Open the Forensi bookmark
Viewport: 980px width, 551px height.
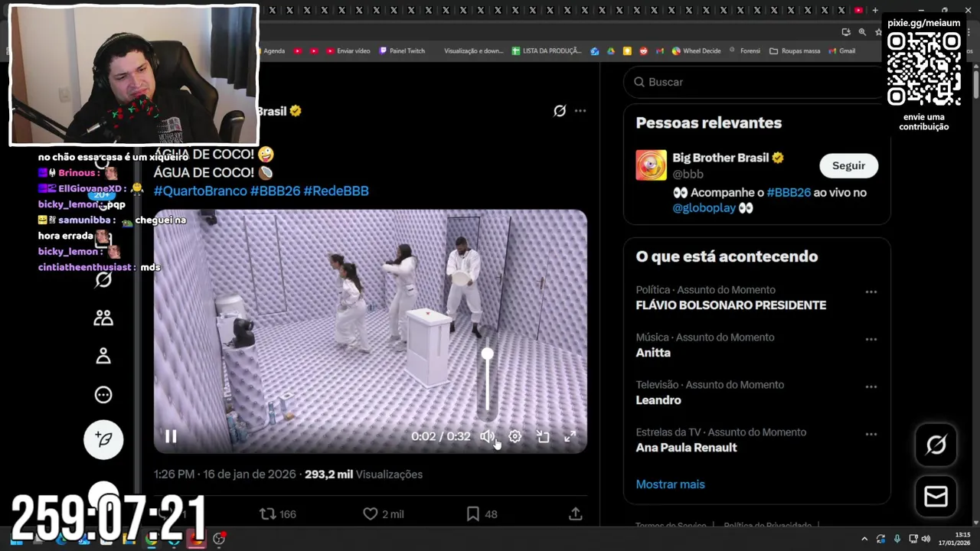(744, 51)
